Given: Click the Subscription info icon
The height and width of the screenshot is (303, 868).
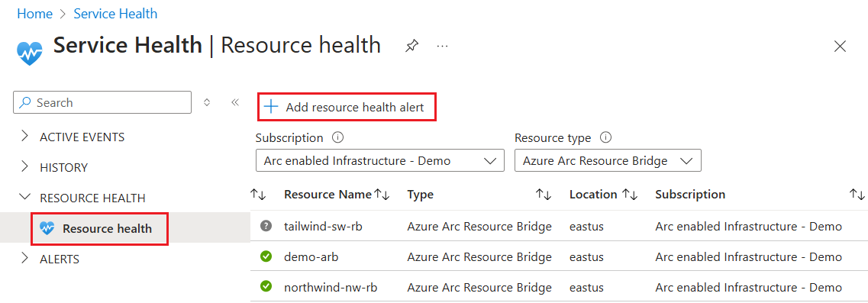Looking at the screenshot, I should (337, 138).
